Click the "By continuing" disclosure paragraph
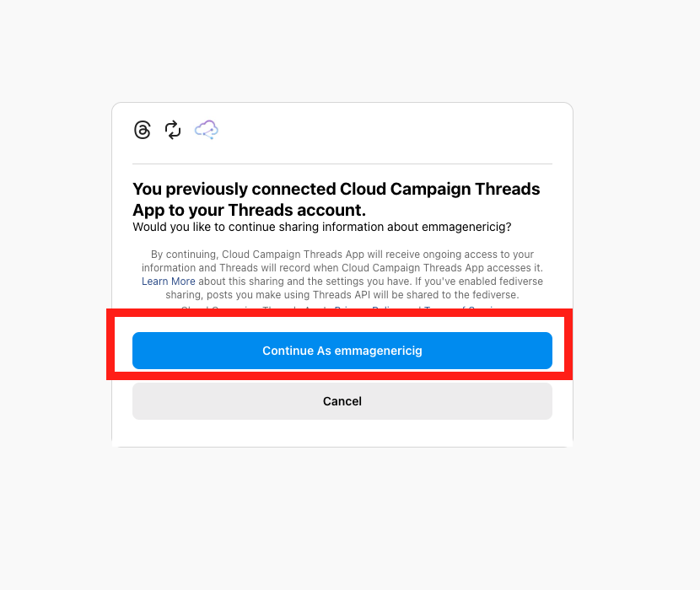Screen dimensions: 700x590 pyautogui.click(x=342, y=275)
